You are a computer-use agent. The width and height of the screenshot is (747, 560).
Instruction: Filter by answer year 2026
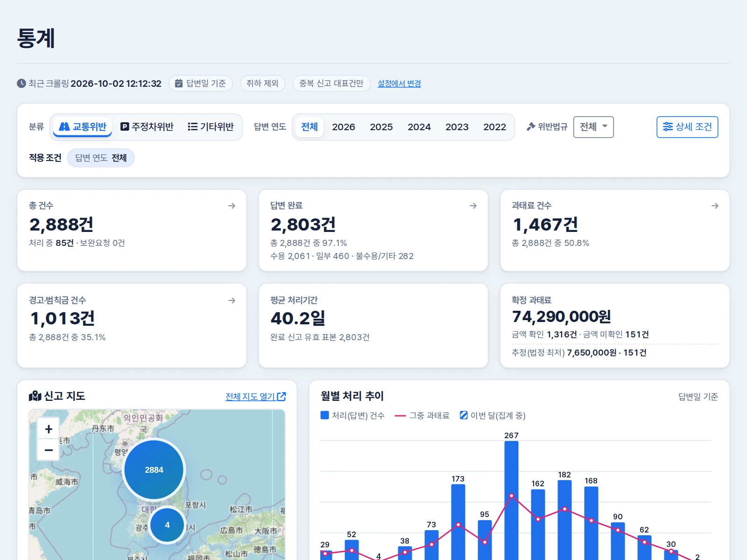[x=344, y=127]
